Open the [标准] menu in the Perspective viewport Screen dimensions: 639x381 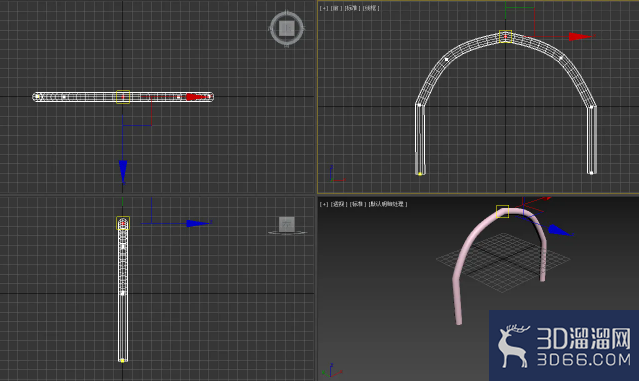point(357,204)
